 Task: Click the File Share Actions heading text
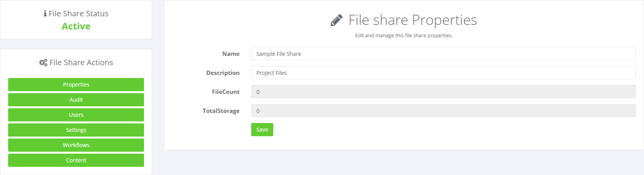click(x=82, y=62)
